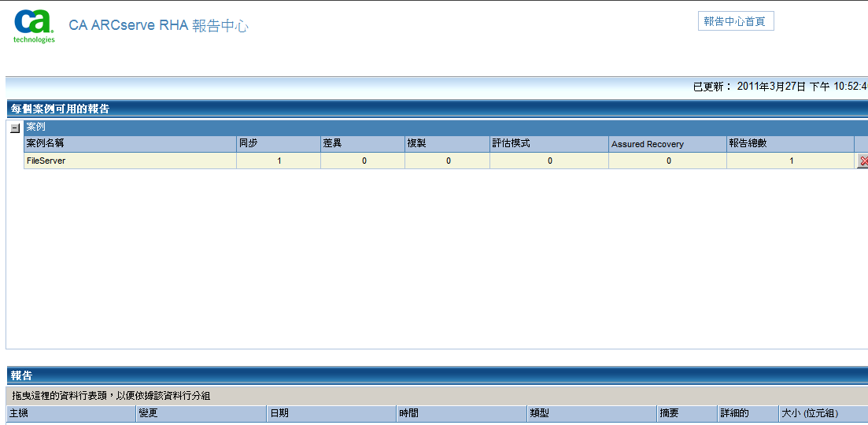Click the 摘要 column header
The image size is (868, 425).
tap(687, 413)
